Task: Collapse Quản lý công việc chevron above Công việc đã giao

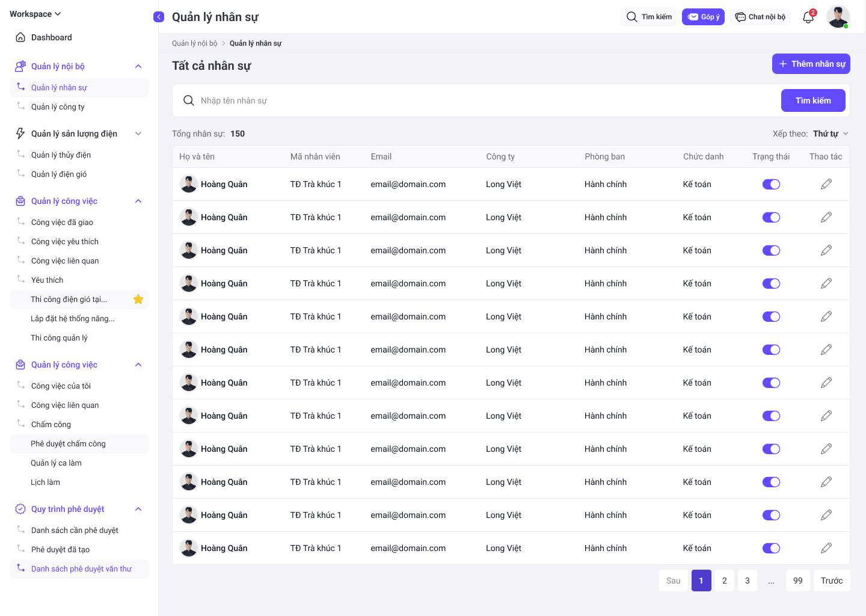Action: (138, 201)
